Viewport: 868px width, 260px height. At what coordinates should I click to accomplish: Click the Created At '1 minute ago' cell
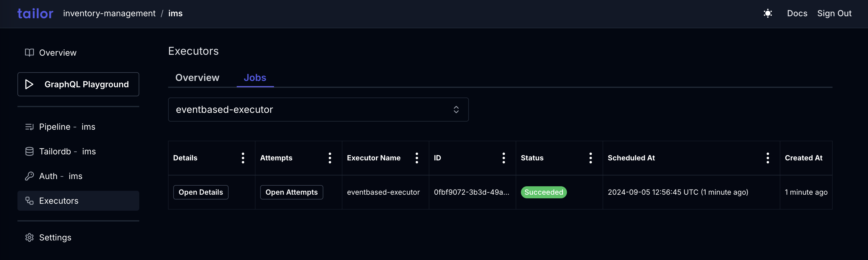click(806, 192)
